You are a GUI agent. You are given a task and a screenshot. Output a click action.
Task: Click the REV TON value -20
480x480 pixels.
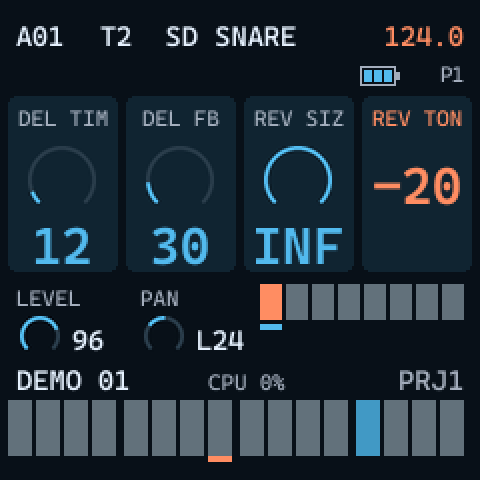417,186
